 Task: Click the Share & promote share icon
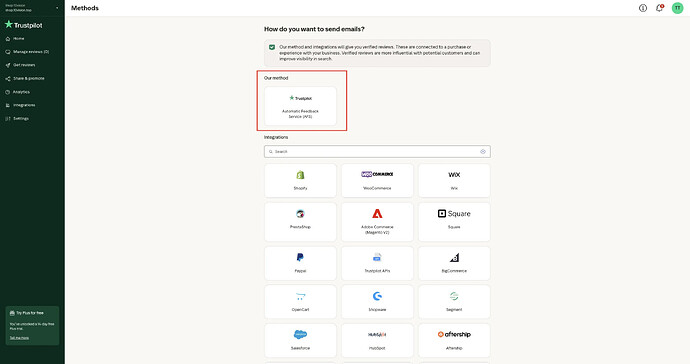tap(7, 78)
